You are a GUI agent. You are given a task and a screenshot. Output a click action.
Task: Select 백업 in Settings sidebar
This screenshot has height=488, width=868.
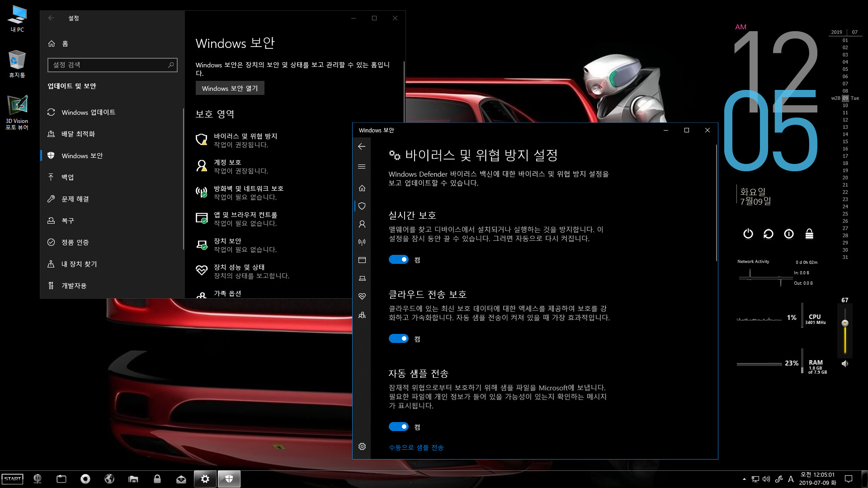(112, 177)
